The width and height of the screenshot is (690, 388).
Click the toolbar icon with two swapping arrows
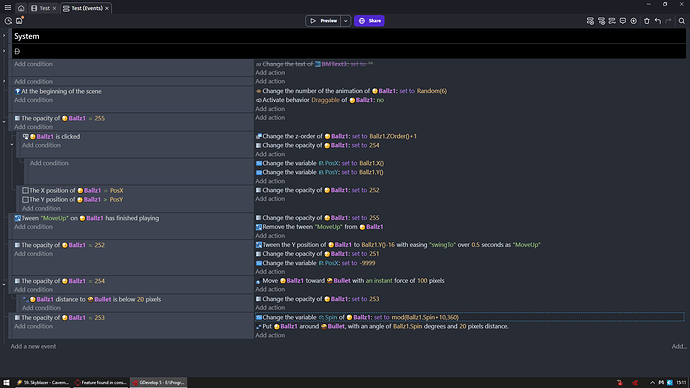(612, 21)
